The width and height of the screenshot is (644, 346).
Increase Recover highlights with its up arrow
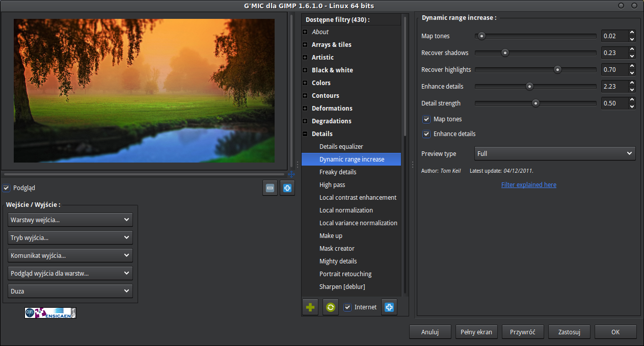coord(632,67)
